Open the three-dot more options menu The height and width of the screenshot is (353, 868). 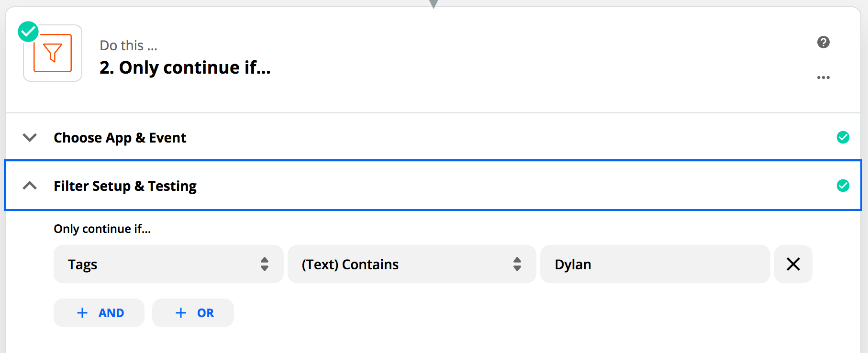coord(823,77)
